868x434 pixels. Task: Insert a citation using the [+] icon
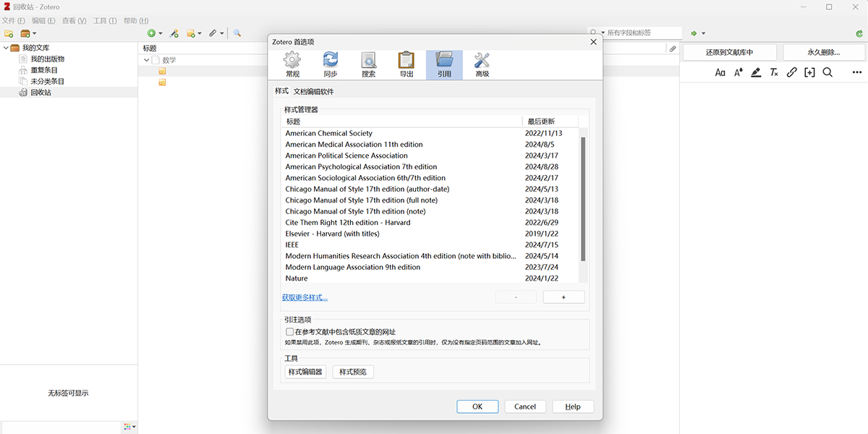pos(809,72)
